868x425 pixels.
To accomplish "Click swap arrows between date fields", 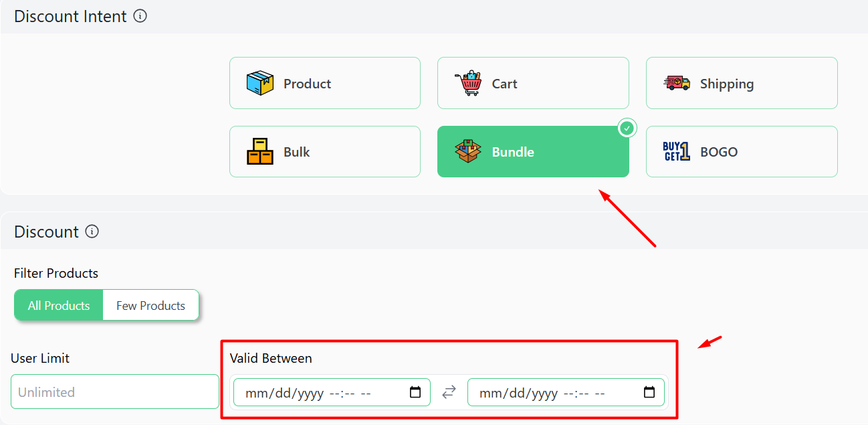I will pyautogui.click(x=449, y=392).
